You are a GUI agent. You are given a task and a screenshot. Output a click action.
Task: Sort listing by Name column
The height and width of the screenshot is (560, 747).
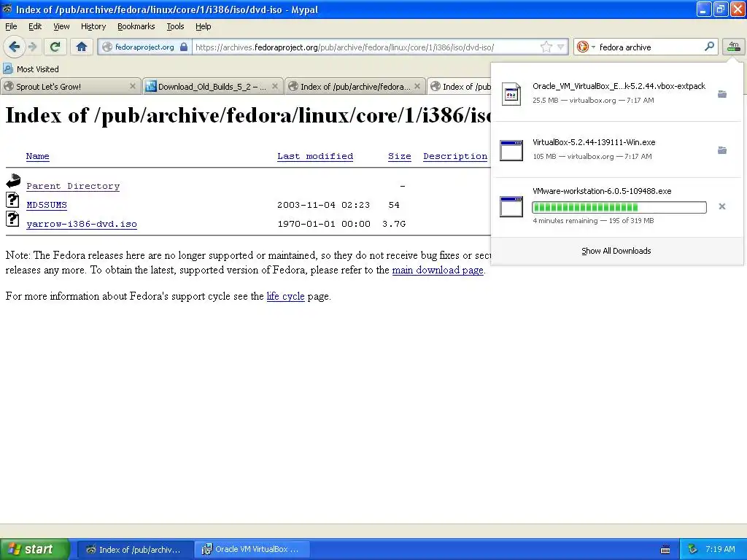pos(38,156)
